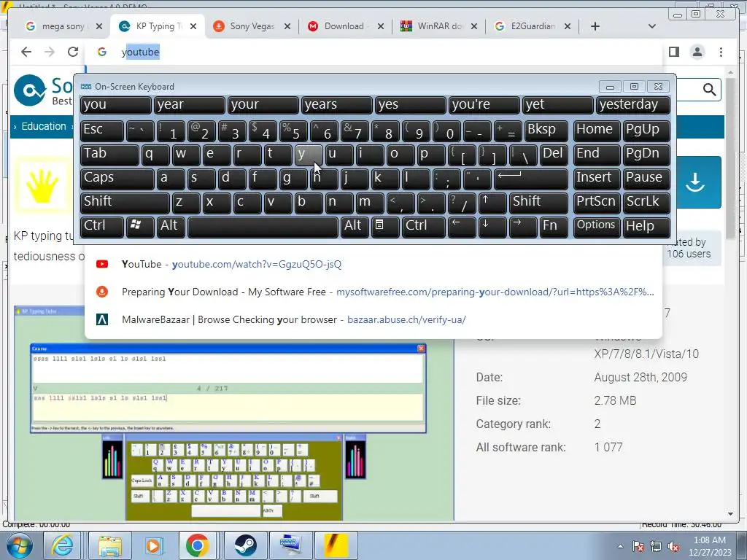Switch to the E2Guardian tab
747x560 pixels.
click(532, 26)
